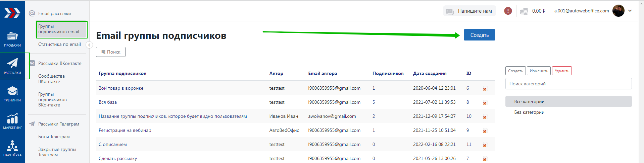Delete the 'Регистрация на вебинар' group
The height and width of the screenshot is (163, 644).
click(485, 131)
